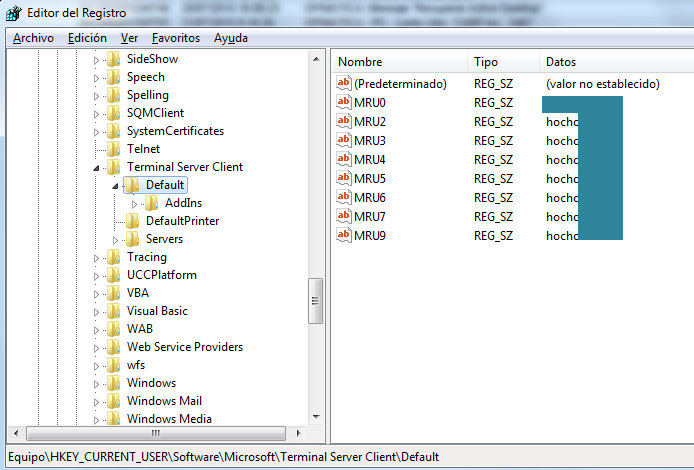Select the MRU4 value name
This screenshot has width=694, height=470.
pyautogui.click(x=370, y=160)
